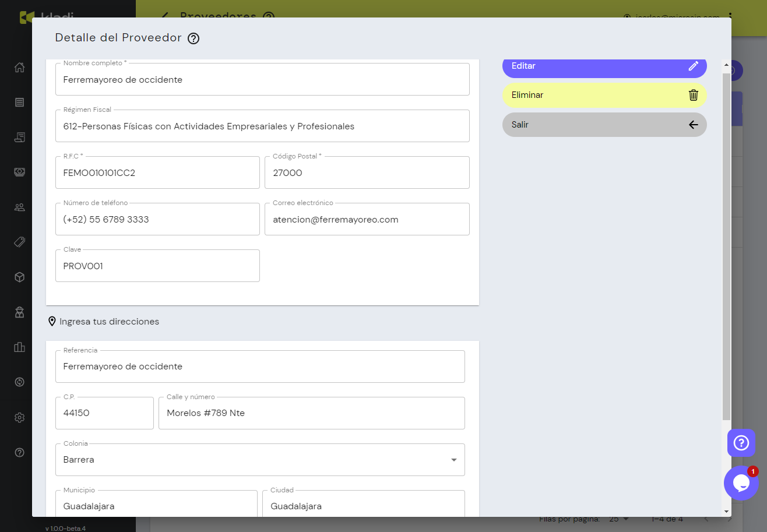Expand the Colonia dropdown

(x=453, y=460)
